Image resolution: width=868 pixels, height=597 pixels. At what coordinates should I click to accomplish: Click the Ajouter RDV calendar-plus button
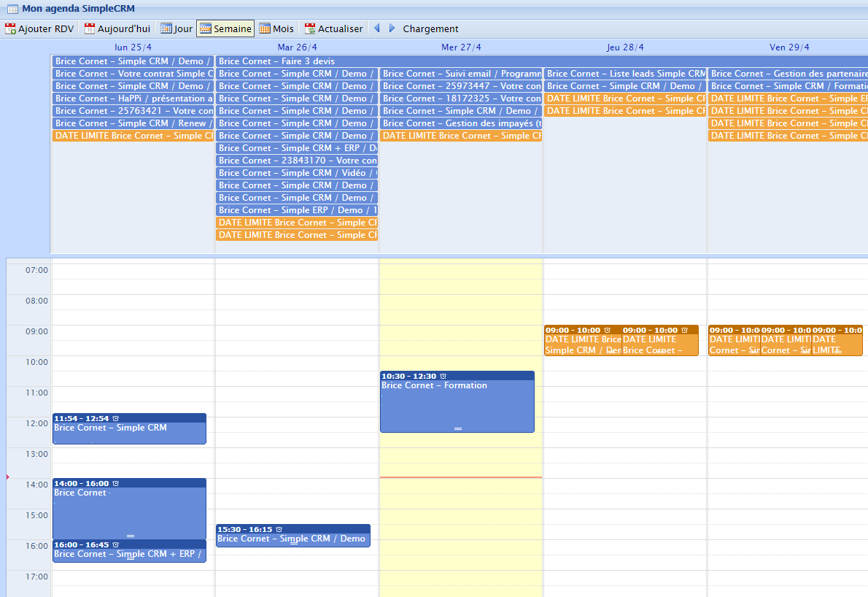pos(39,28)
